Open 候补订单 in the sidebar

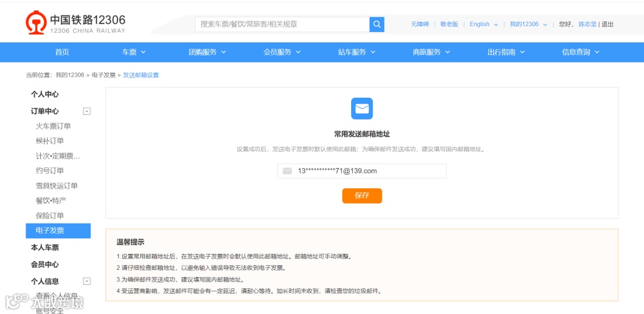[x=49, y=141]
